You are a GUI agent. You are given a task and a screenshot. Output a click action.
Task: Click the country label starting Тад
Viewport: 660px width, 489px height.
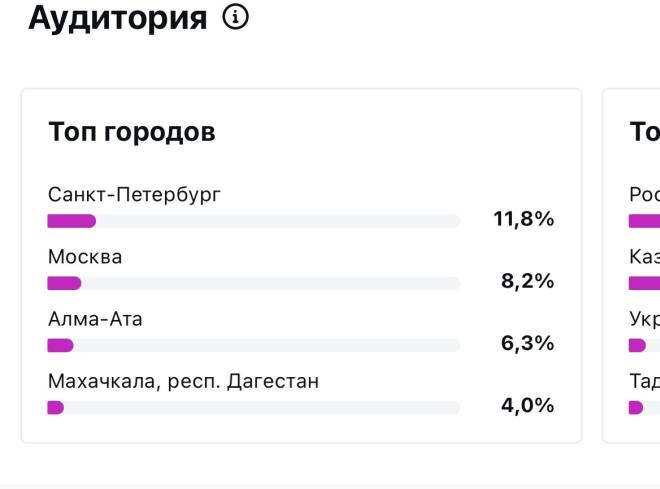click(644, 381)
